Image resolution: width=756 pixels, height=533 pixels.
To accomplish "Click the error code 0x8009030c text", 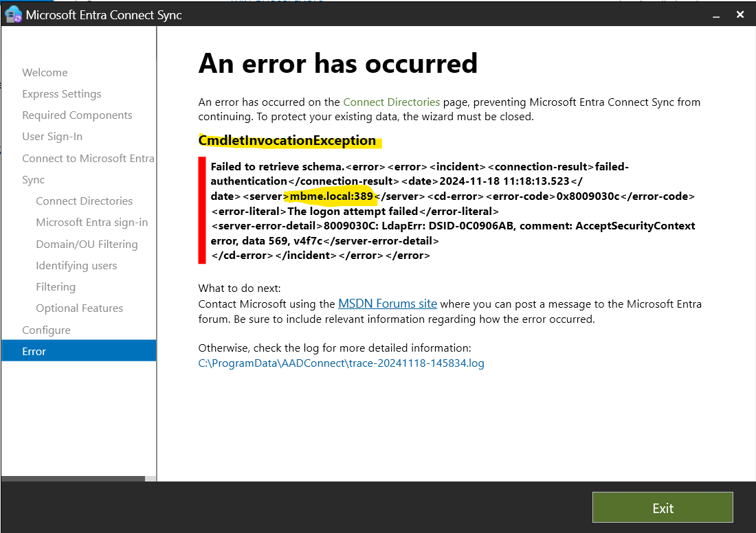I will pyautogui.click(x=588, y=196).
